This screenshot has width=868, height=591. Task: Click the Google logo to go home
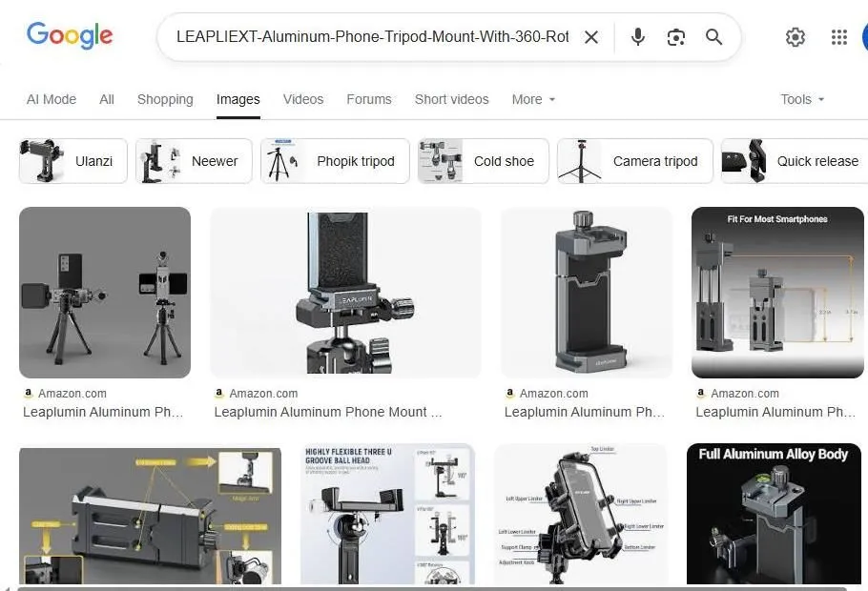(x=70, y=35)
